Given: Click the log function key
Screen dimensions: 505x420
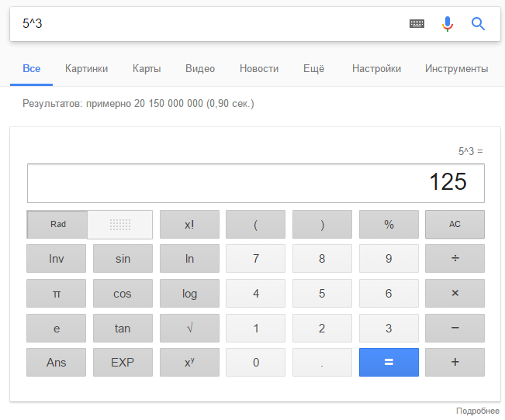Looking at the screenshot, I should [x=189, y=293].
